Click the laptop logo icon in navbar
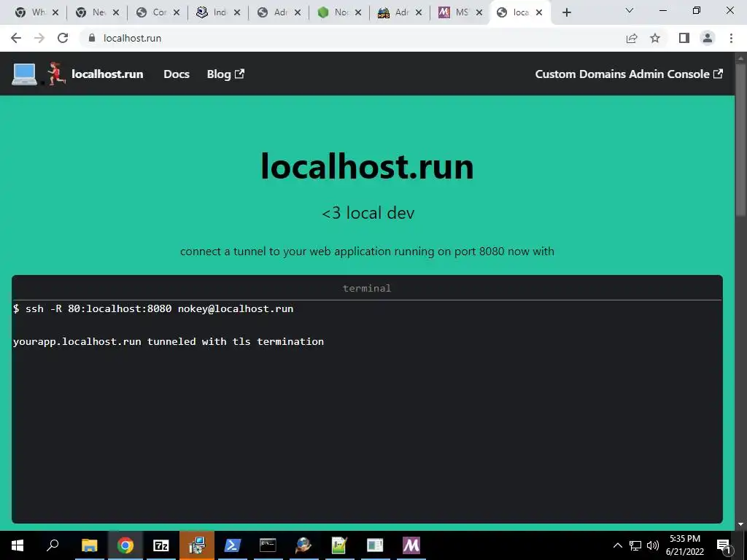This screenshot has height=560, width=747. [x=24, y=74]
